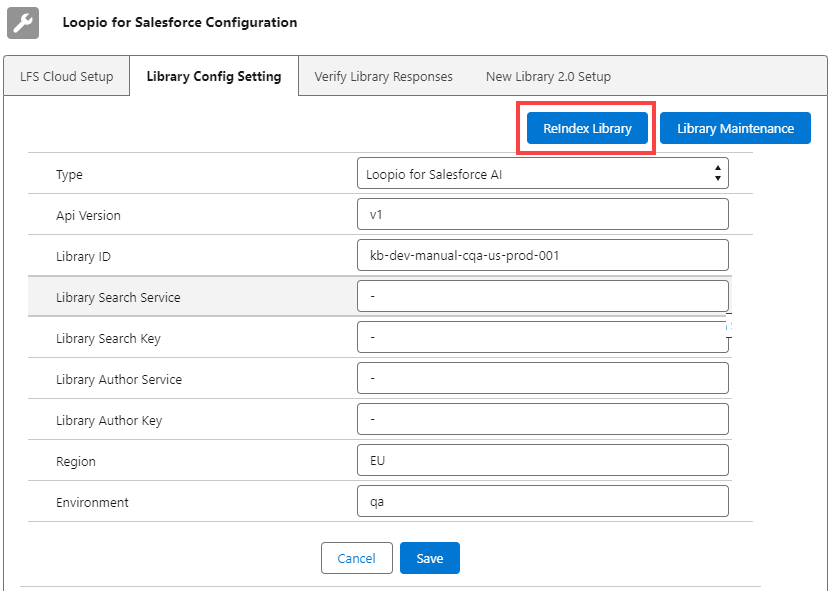Viewport: 830px width, 591px height.
Task: Click the Environment label
Action: tap(92, 503)
